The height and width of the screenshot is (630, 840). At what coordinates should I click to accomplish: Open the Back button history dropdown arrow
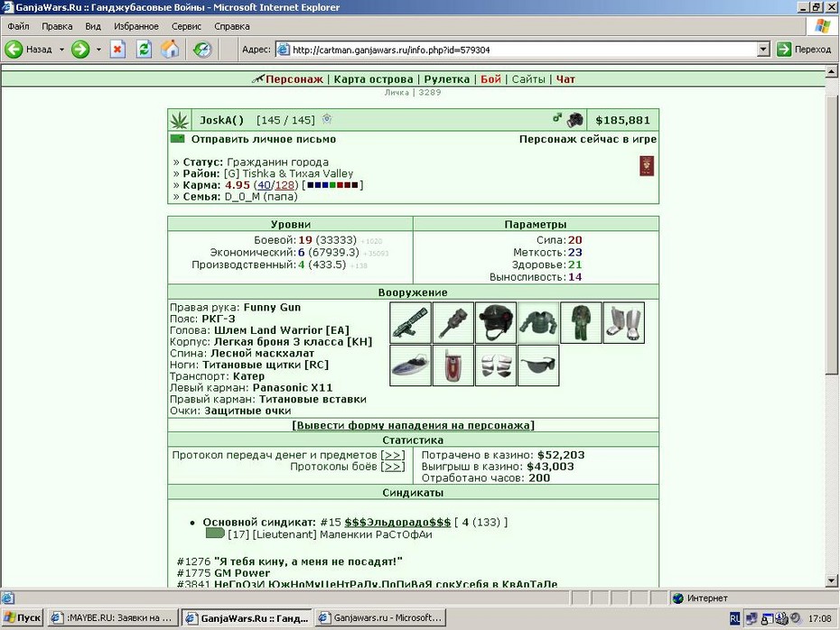point(61,50)
